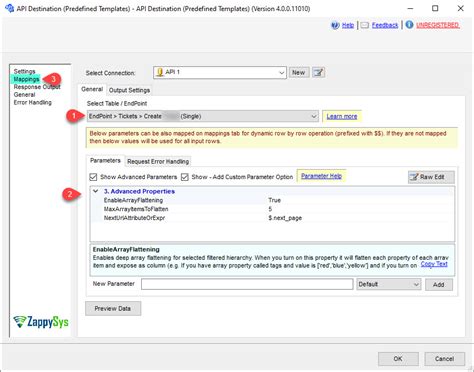Image resolution: width=474 pixels, height=372 pixels.
Task: Open the Help link
Action: 348,25
